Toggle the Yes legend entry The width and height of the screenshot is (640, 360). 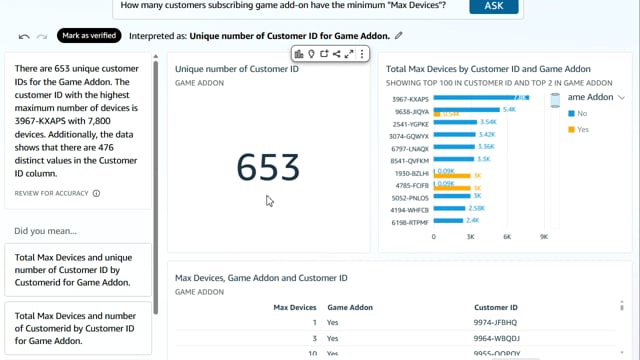click(x=578, y=129)
